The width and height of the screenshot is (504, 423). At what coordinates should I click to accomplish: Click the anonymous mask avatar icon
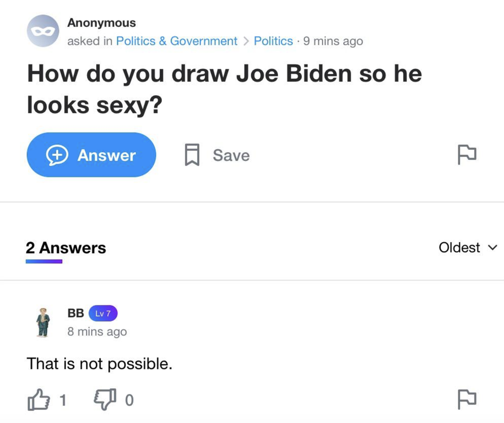tap(43, 31)
